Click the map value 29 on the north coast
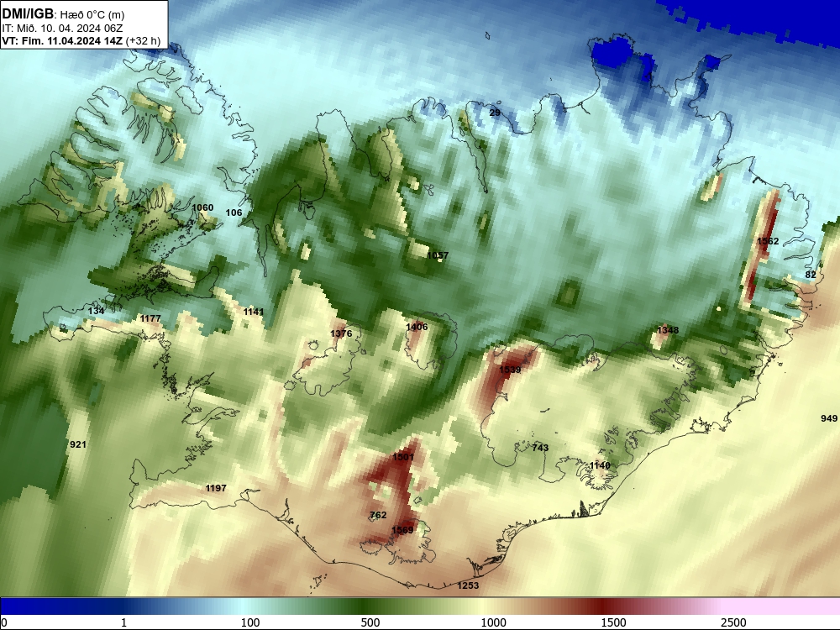Screen dimensions: 840x630 (x=495, y=113)
